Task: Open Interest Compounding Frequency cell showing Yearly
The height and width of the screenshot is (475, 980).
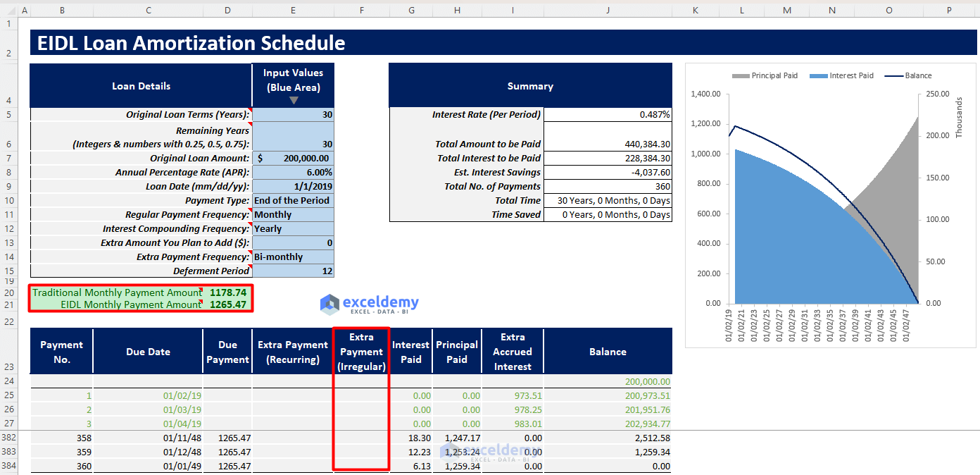Action: (293, 229)
